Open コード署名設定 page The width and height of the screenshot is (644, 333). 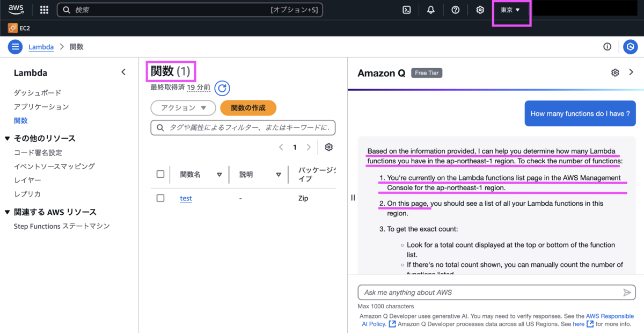pos(38,153)
